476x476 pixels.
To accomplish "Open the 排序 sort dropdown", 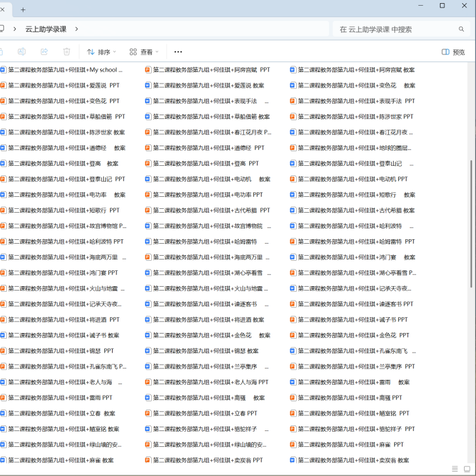I will click(101, 52).
